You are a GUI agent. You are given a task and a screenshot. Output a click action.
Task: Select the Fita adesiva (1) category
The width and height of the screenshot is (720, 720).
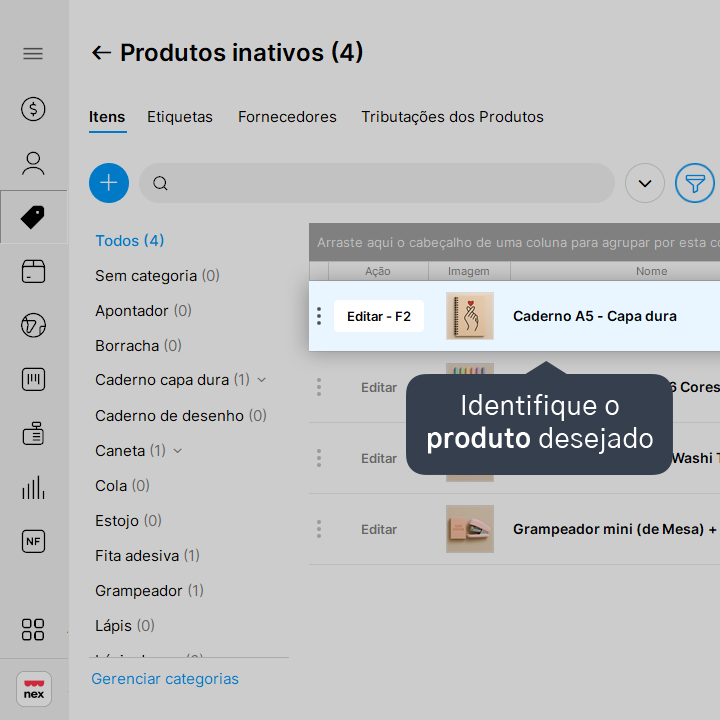pos(147,556)
